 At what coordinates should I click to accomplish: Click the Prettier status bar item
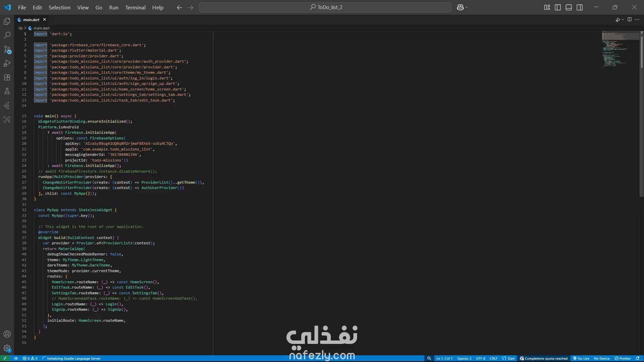[623, 358]
